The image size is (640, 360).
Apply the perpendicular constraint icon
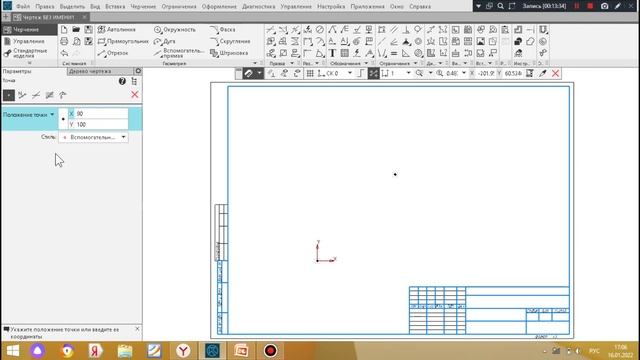(x=406, y=29)
